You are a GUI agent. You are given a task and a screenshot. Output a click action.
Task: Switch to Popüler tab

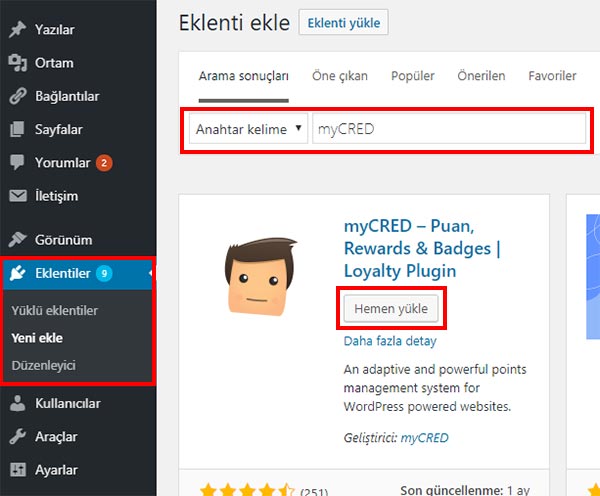(x=412, y=76)
